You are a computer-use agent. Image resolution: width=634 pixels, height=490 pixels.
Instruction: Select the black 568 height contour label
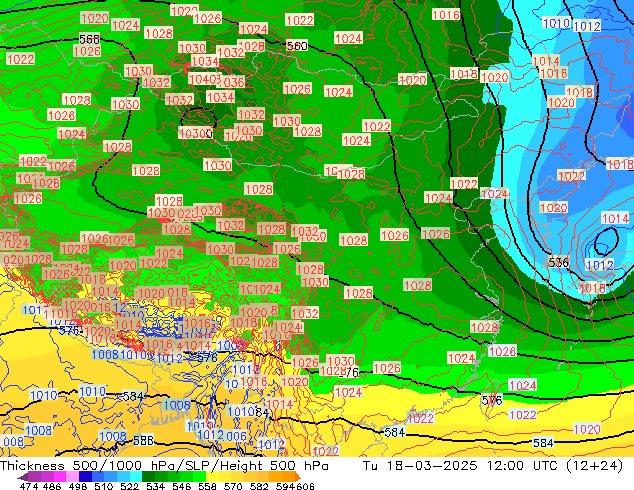(89, 39)
